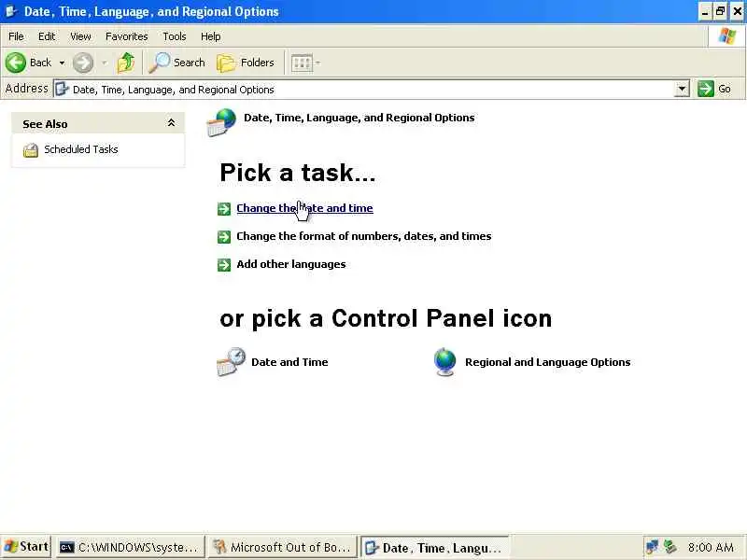Viewport: 747px width, 560px height.
Task: Restore down the window
Action: pos(721,11)
